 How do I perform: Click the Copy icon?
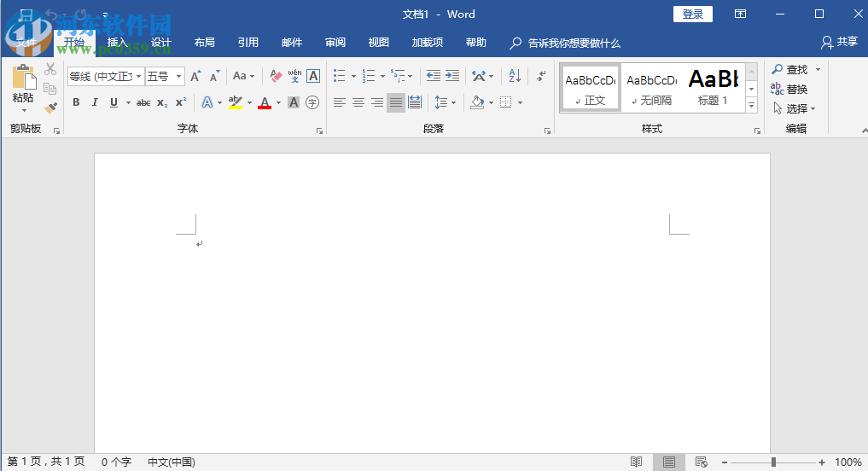50,88
